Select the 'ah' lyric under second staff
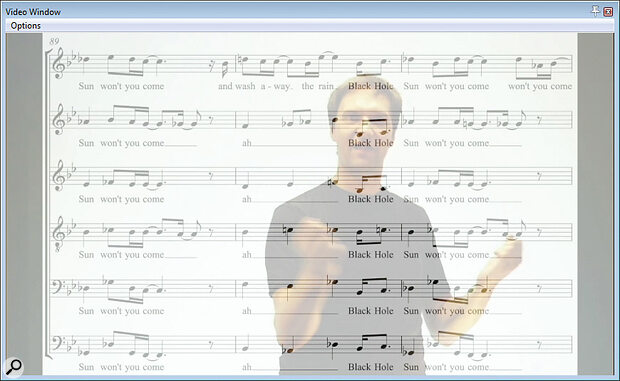Viewport: 620px width, 381px height. click(247, 143)
